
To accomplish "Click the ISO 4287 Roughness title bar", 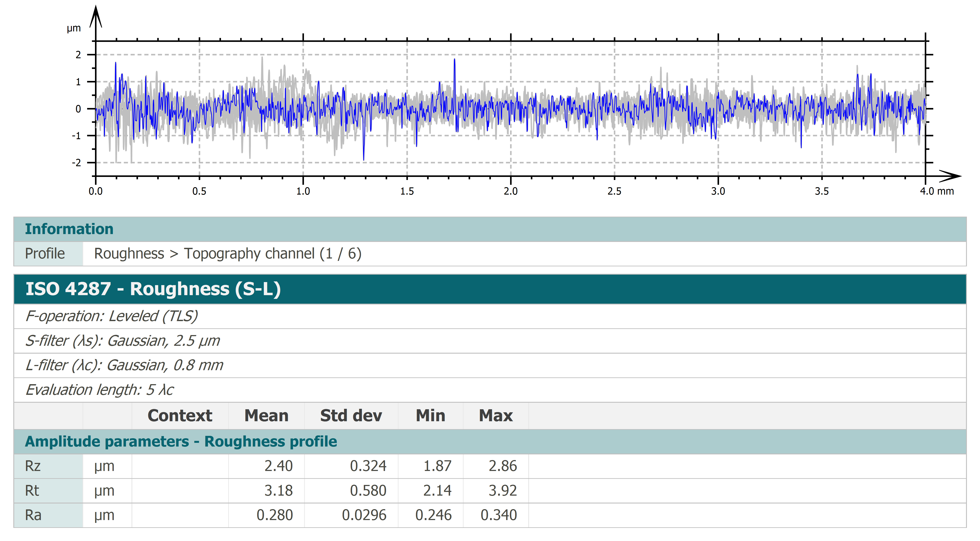I will (153, 289).
